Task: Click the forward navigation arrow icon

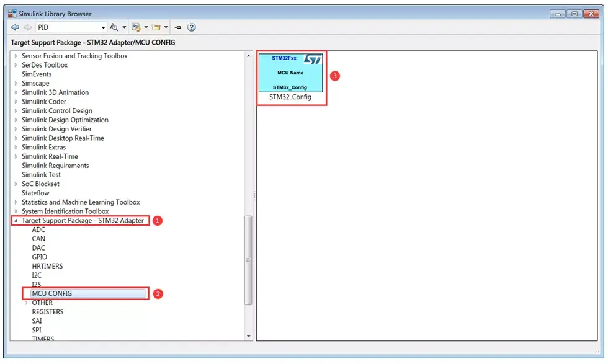Action: [28, 27]
